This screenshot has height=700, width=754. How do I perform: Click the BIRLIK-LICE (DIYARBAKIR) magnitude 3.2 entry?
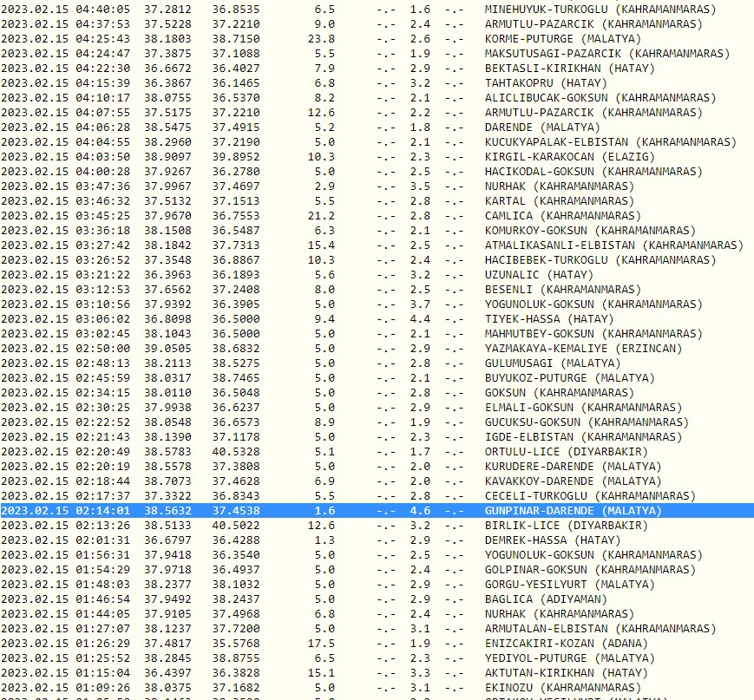[x=377, y=526]
